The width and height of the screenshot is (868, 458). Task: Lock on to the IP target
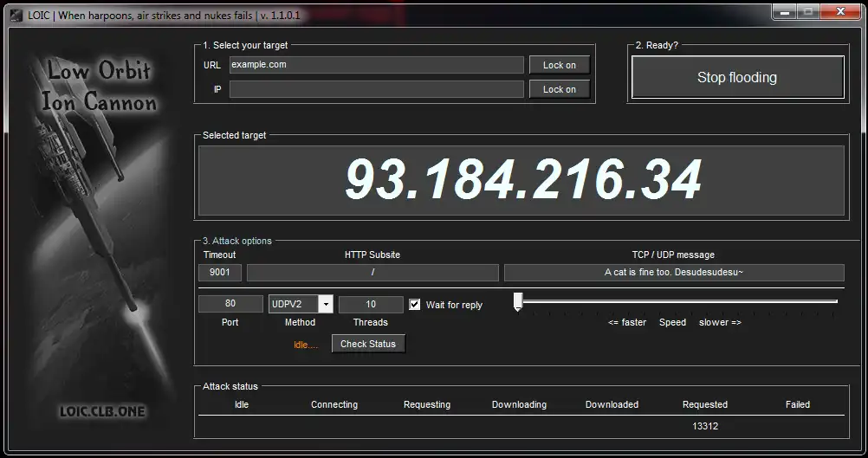[559, 89]
